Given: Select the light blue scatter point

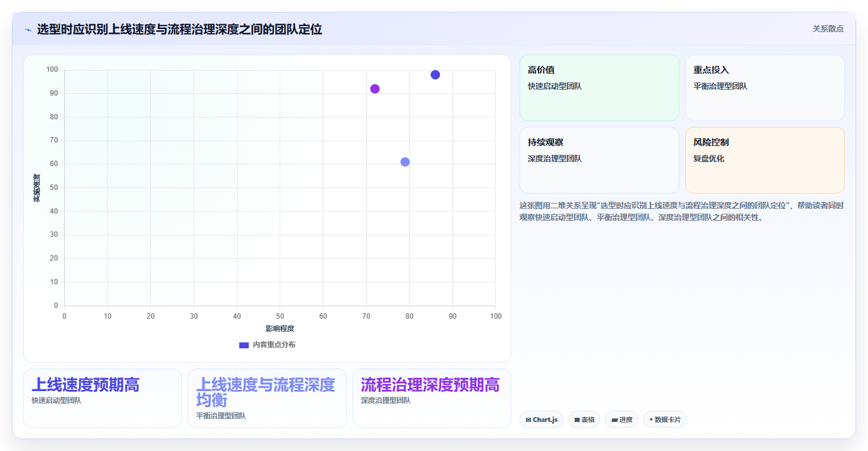Looking at the screenshot, I should [405, 162].
